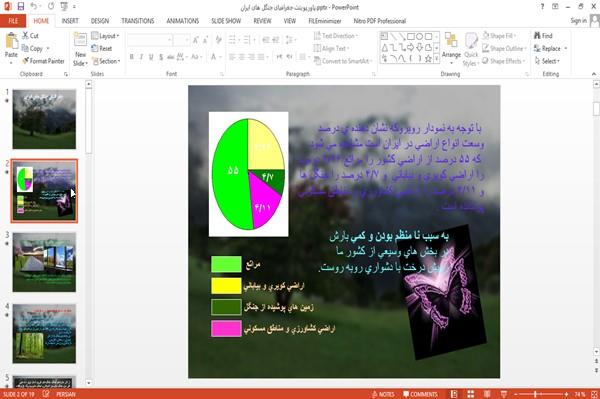Select slide 1 thumbnail
Viewport: 600px width, 399px height.
tap(44, 119)
